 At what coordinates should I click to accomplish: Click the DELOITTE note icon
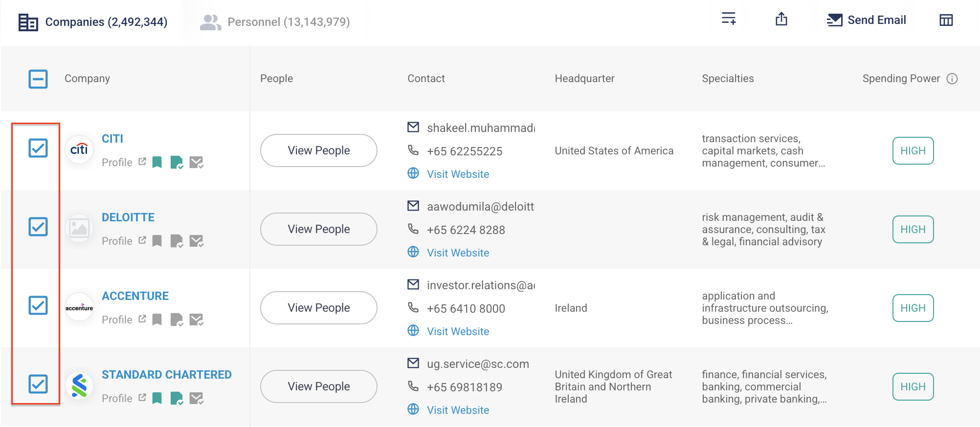click(x=177, y=241)
